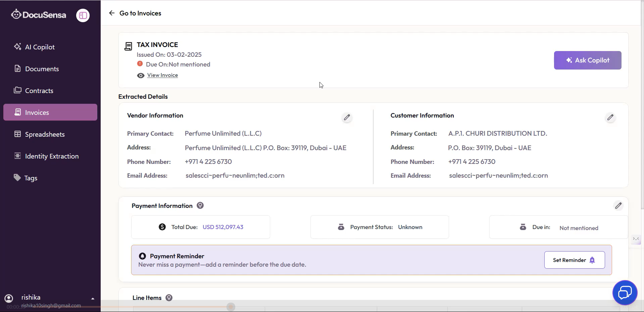Click the rishika username label
This screenshot has width=644, height=312.
(31, 297)
